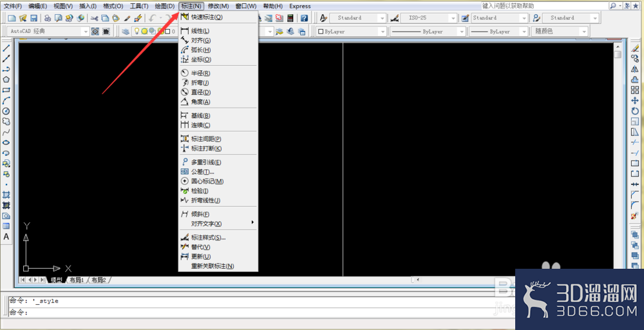The height and width of the screenshot is (330, 644).
Task: Click the Open file folder icon
Action: tap(23, 18)
